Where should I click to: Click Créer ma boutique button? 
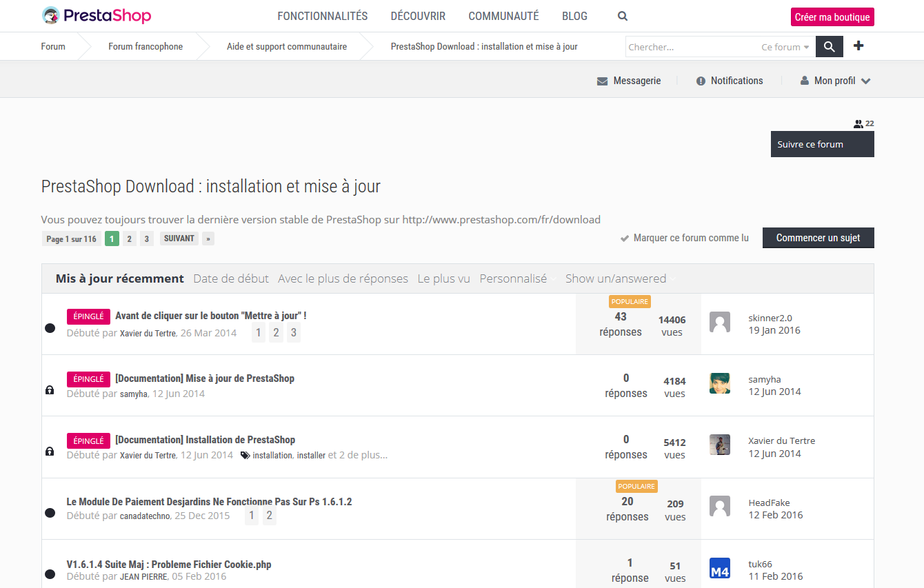pos(832,17)
